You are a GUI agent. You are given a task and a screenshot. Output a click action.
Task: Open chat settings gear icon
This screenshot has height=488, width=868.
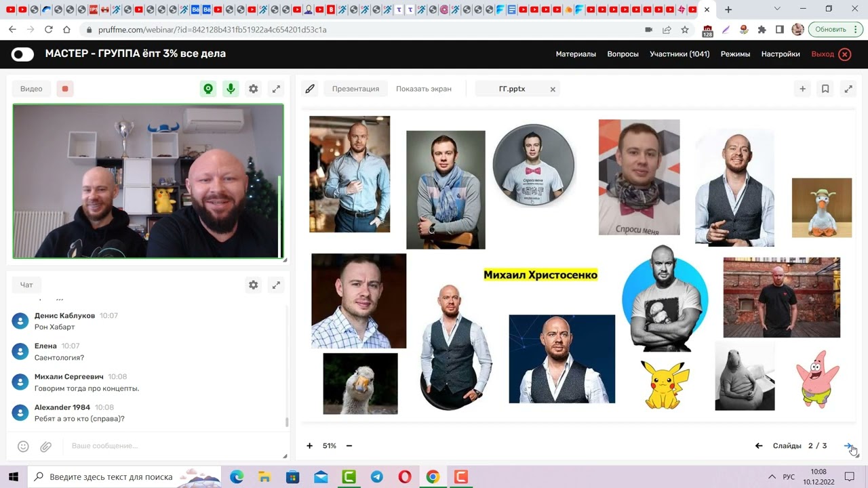coord(253,285)
